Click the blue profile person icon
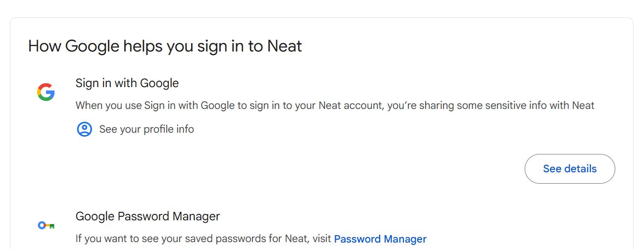This screenshot has width=644, height=249. point(85,129)
